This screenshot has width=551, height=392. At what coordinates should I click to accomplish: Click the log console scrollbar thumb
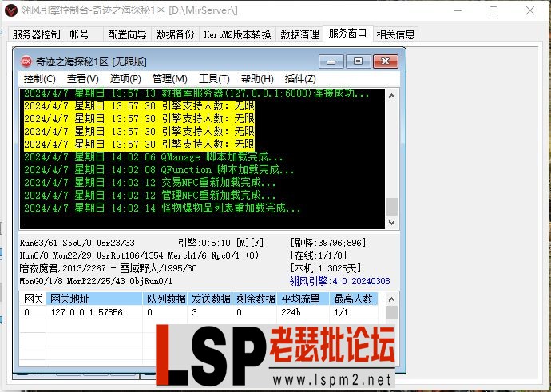point(392,207)
